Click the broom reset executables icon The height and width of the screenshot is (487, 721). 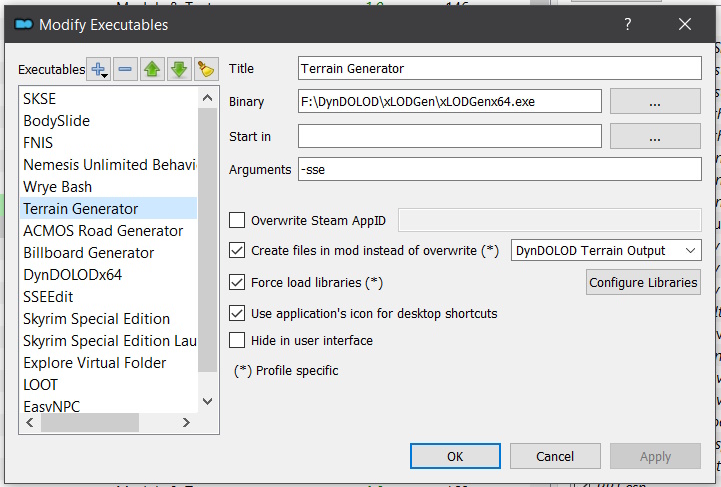[x=206, y=69]
